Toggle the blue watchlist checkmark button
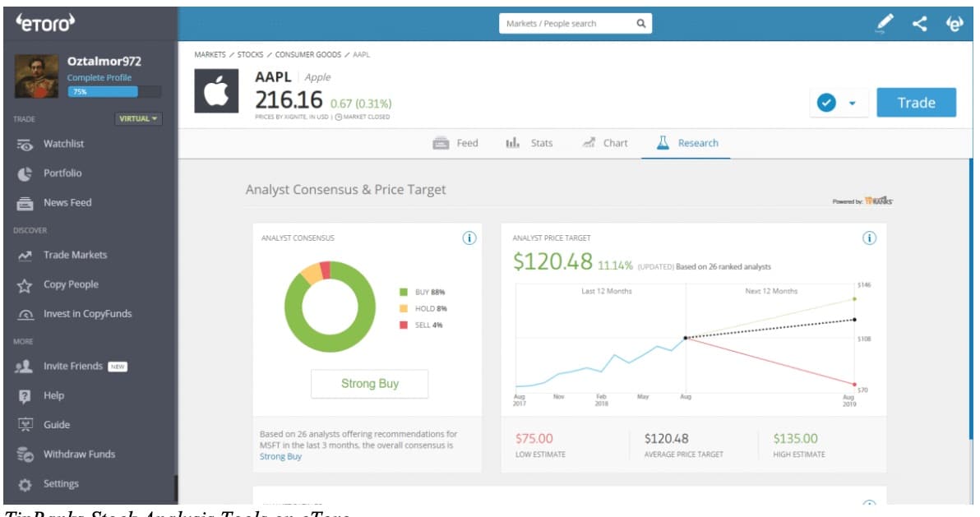Image resolution: width=980 pixels, height=517 pixels. coord(828,103)
